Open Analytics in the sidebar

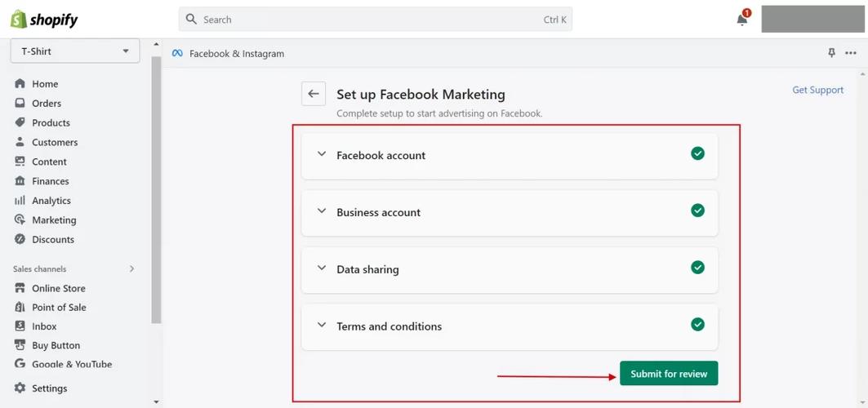coord(51,200)
